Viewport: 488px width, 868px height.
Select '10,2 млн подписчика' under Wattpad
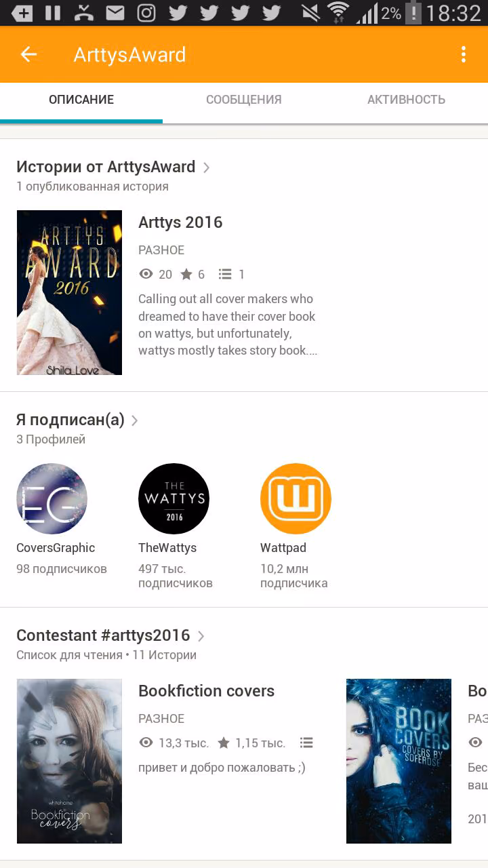point(294,576)
